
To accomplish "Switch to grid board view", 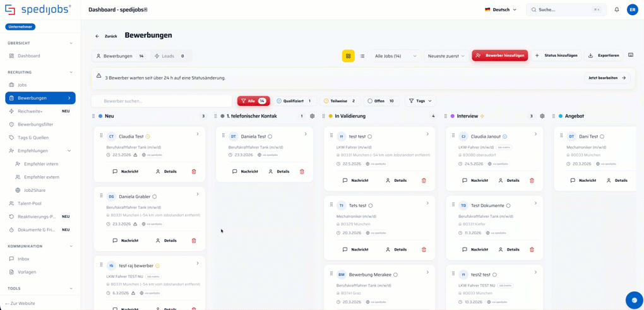I will 349,56.
